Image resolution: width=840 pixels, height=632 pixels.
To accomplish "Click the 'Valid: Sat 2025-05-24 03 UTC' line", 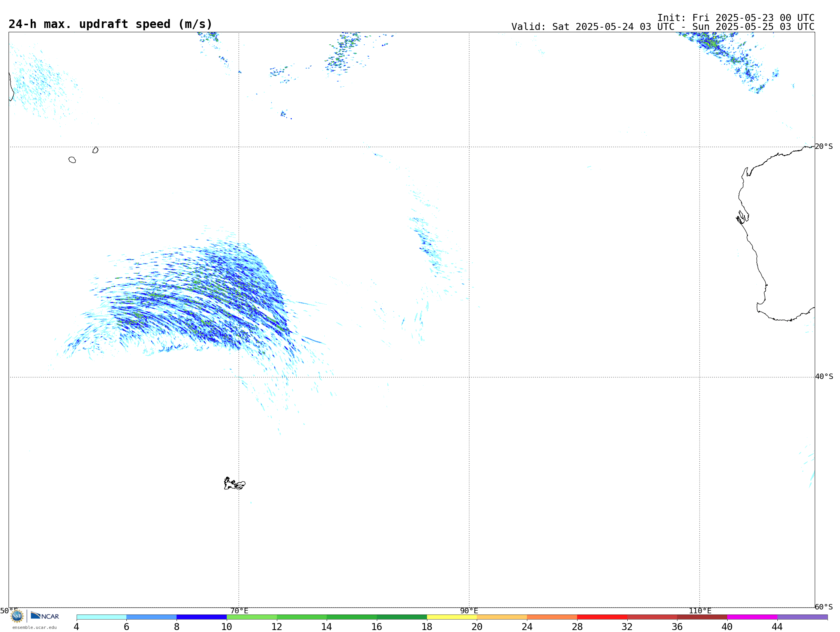I will point(663,27).
